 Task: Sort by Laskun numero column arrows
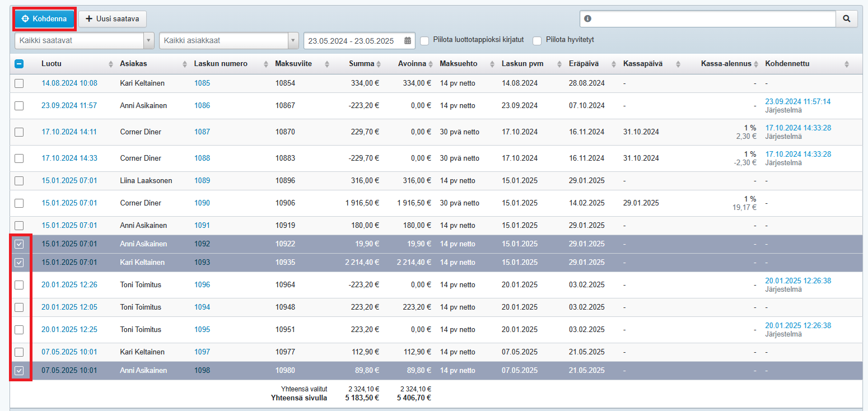point(266,64)
